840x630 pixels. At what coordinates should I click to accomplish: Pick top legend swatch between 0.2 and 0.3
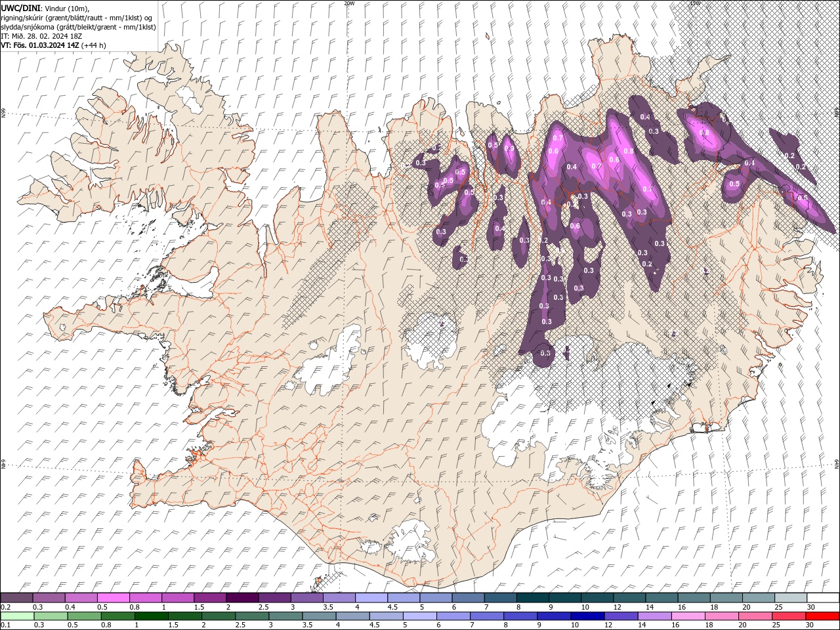(16, 598)
